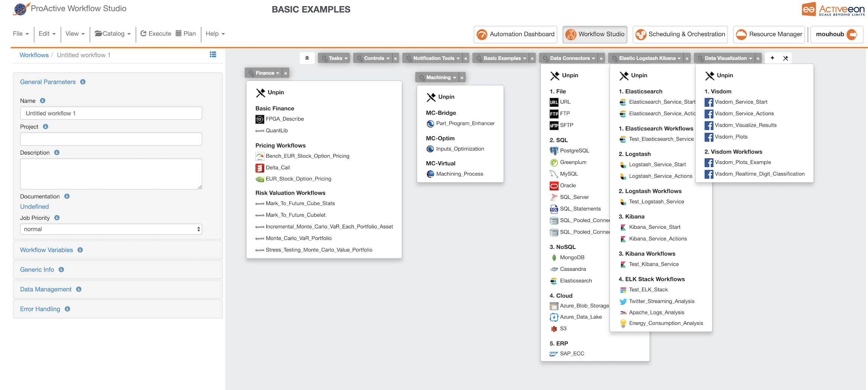The image size is (868, 390).
Task: Open the Basic Examples palette dropdown
Action: click(x=500, y=58)
